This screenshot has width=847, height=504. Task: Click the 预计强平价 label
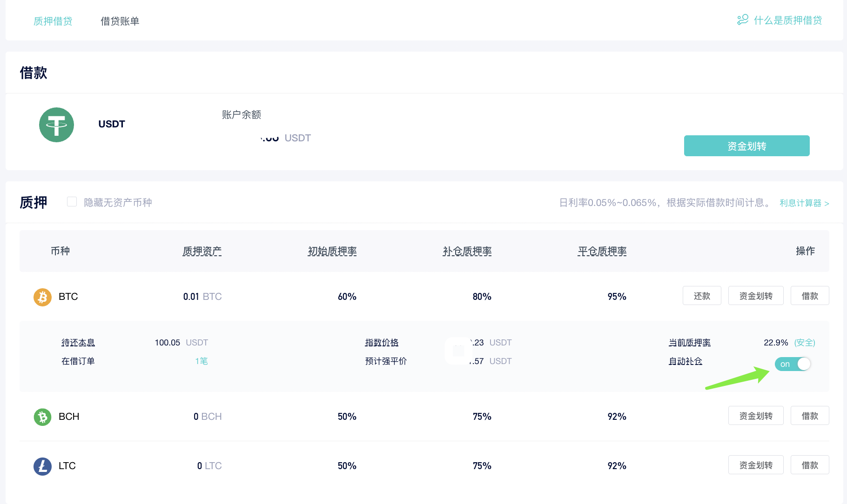click(386, 361)
